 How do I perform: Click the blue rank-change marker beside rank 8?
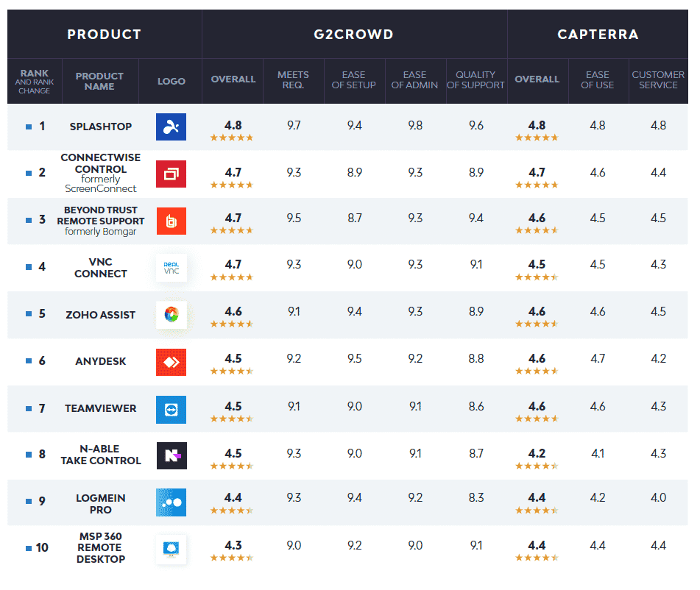(x=29, y=455)
